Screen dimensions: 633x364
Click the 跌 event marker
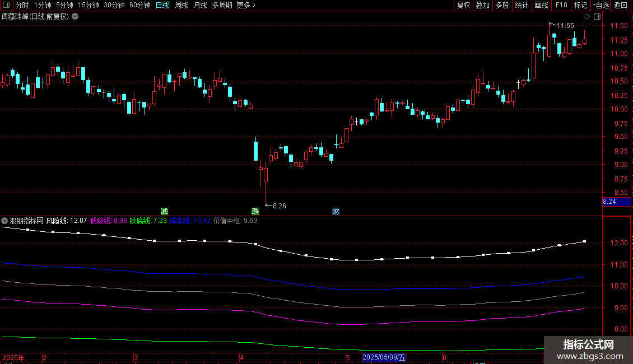pos(255,212)
